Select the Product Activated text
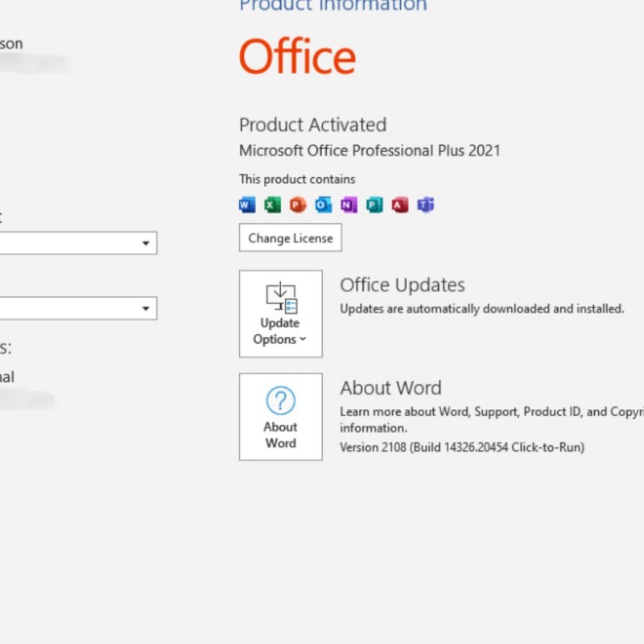644x644 pixels. (313, 125)
